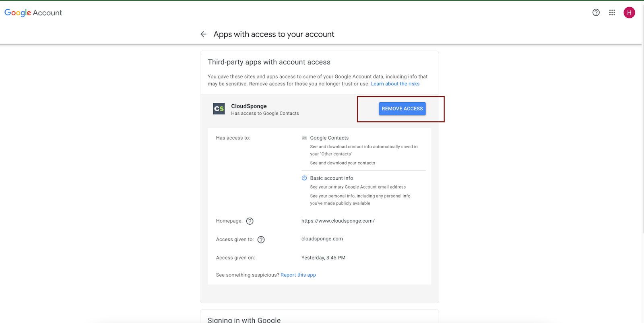This screenshot has width=644, height=323.
Task: Click the back arrow beside the page title
Action: tap(204, 34)
